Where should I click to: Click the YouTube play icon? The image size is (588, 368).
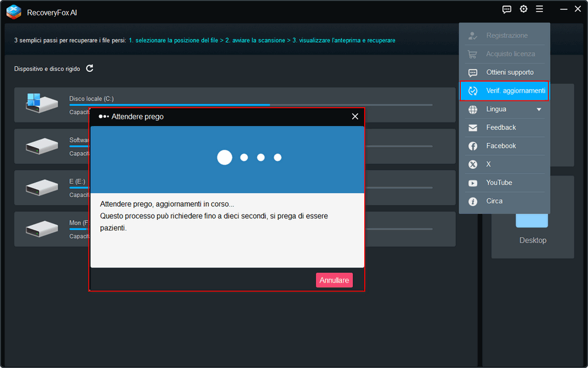tap(473, 183)
